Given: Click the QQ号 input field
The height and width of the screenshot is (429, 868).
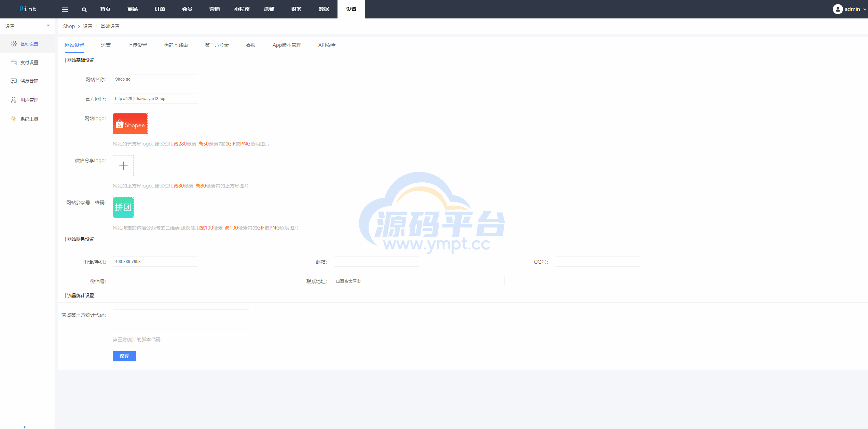Looking at the screenshot, I should click(597, 262).
